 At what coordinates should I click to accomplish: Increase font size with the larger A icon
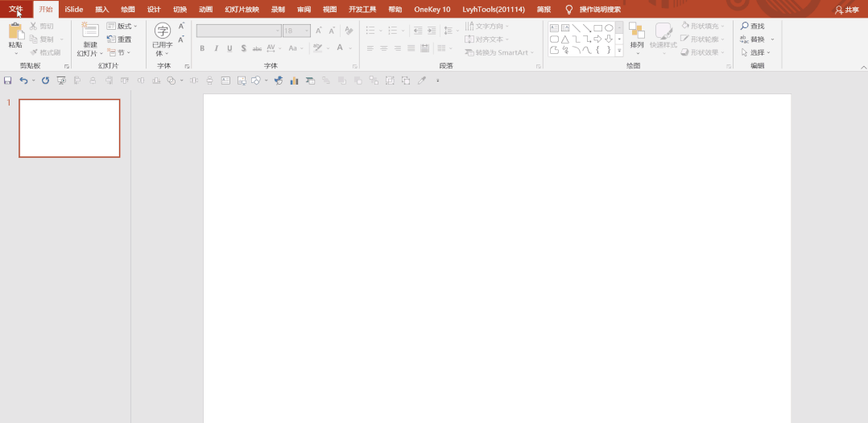(x=318, y=31)
